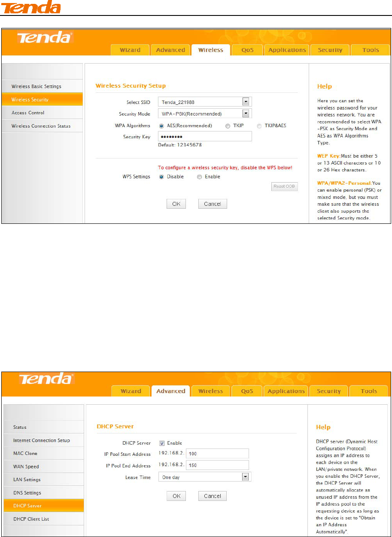Click the Tenda logo in page header
The image size is (392, 537).
click(30, 7)
